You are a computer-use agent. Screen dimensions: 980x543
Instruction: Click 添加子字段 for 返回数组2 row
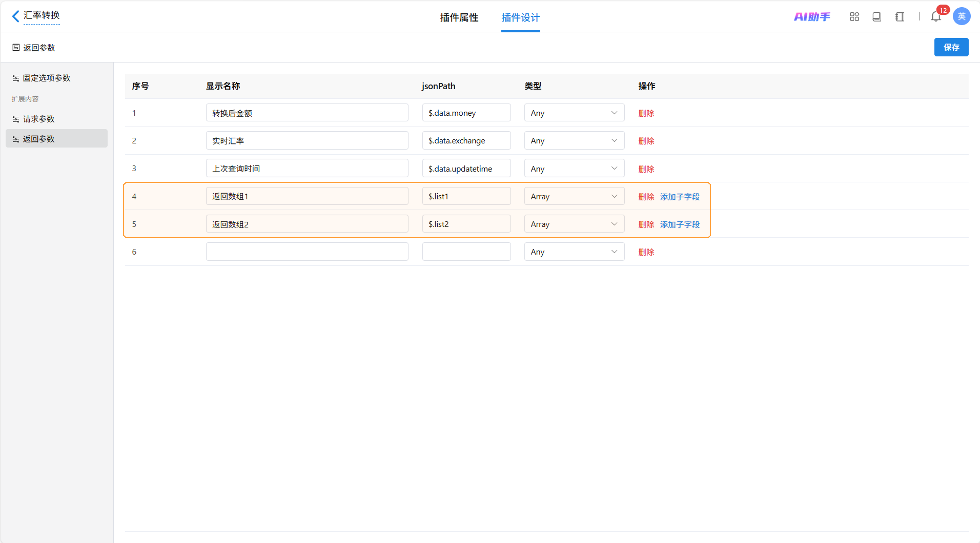(x=680, y=224)
